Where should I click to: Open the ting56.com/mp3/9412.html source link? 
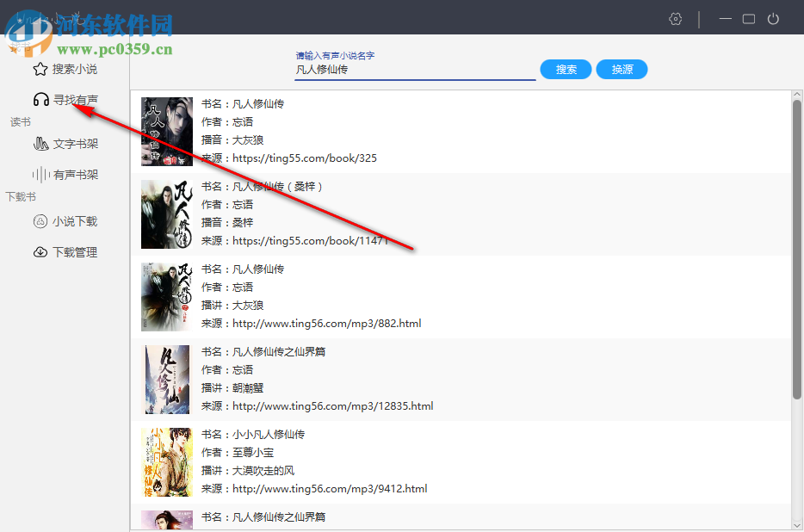click(x=328, y=488)
